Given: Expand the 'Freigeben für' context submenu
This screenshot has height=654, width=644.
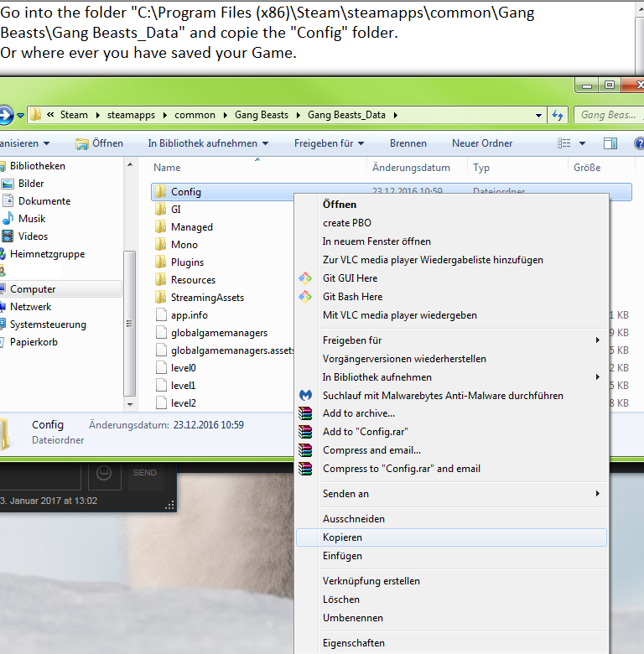Looking at the screenshot, I should [x=598, y=340].
